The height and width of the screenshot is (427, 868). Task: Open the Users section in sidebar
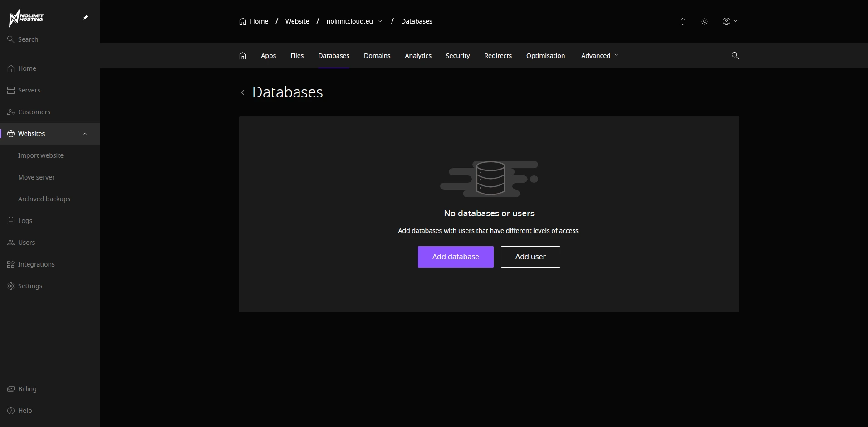click(x=50, y=243)
